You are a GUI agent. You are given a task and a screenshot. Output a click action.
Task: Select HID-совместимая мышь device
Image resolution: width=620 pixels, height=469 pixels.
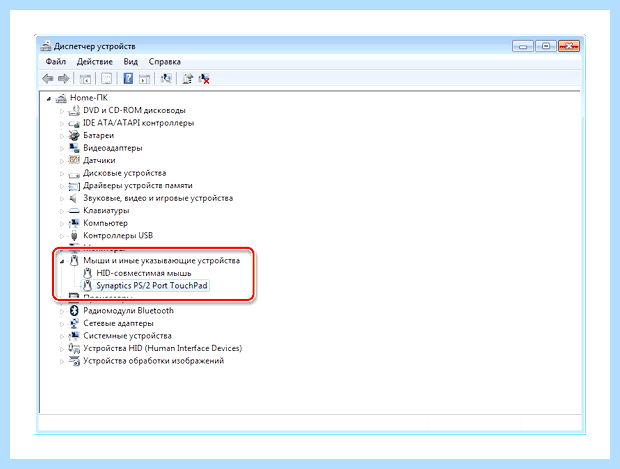144,273
